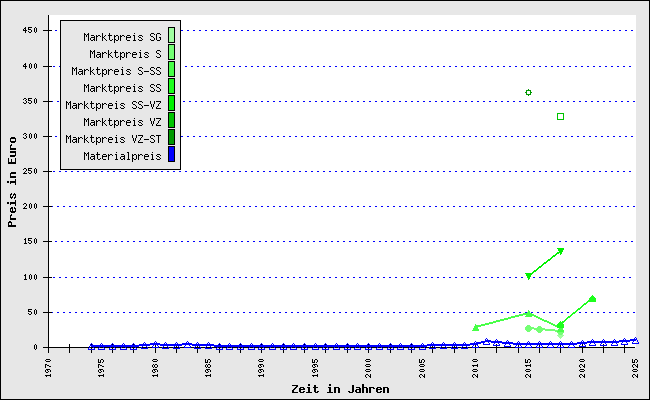Click the y-axis tick label 450
Screen dimensions: 650x400
click(30, 30)
